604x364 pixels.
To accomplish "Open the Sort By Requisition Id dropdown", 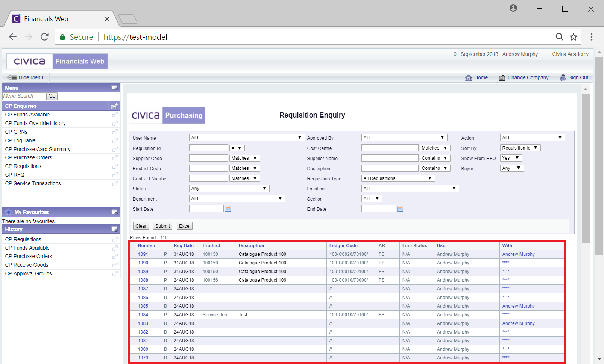I will (x=521, y=148).
